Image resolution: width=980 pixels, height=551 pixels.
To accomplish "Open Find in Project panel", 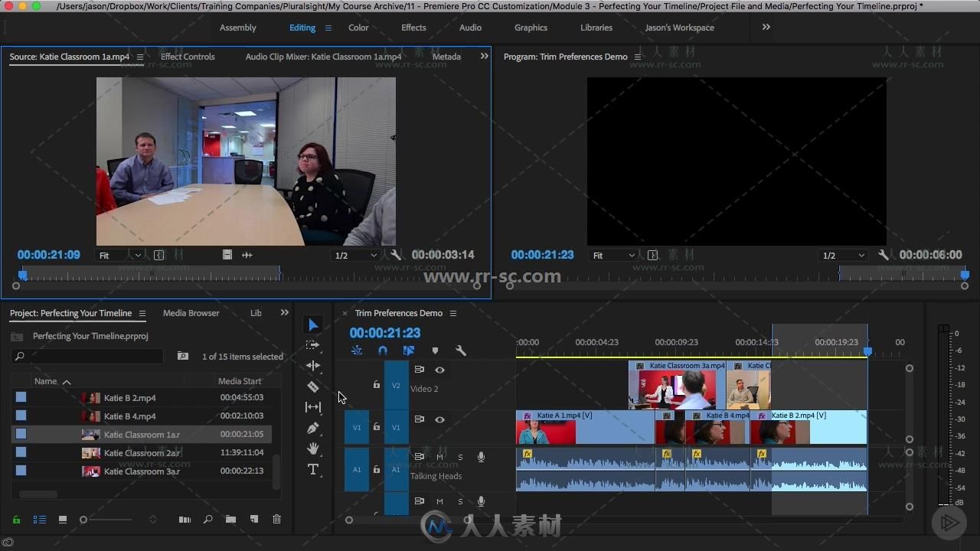I will tap(207, 520).
